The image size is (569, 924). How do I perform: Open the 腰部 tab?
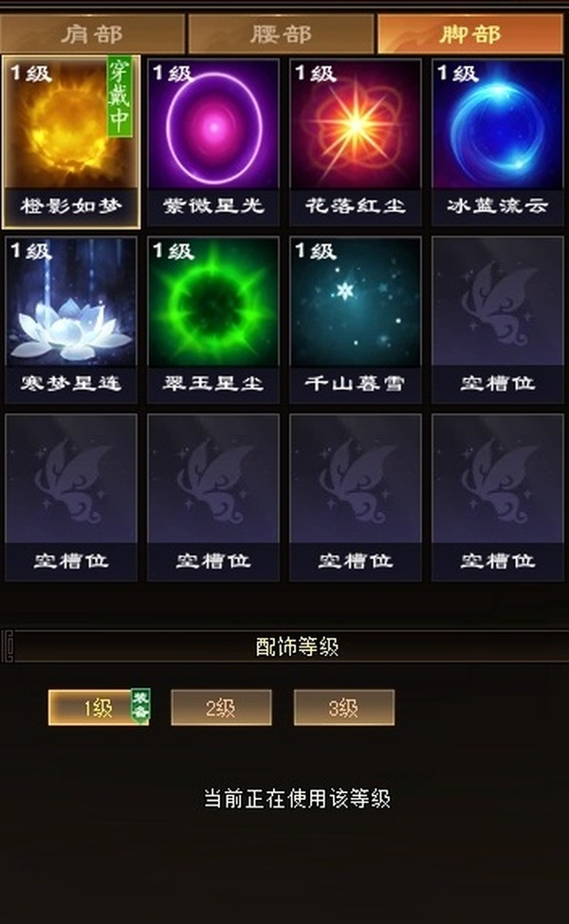[281, 34]
